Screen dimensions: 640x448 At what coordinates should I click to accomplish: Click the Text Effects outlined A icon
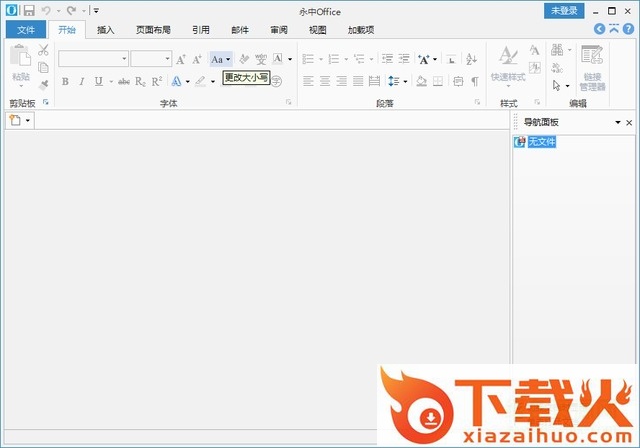176,82
